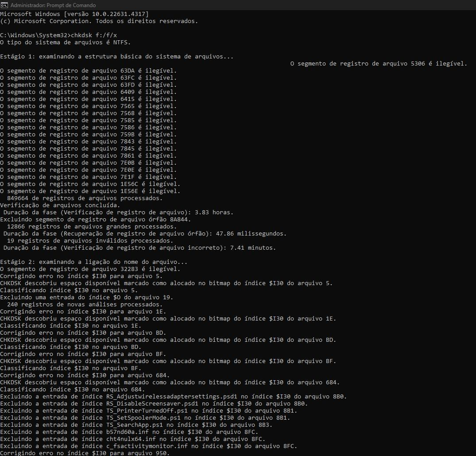476x456 pixels.
Task: Click the line with arquivo 7E0E é ilegível
Action: tap(89, 170)
